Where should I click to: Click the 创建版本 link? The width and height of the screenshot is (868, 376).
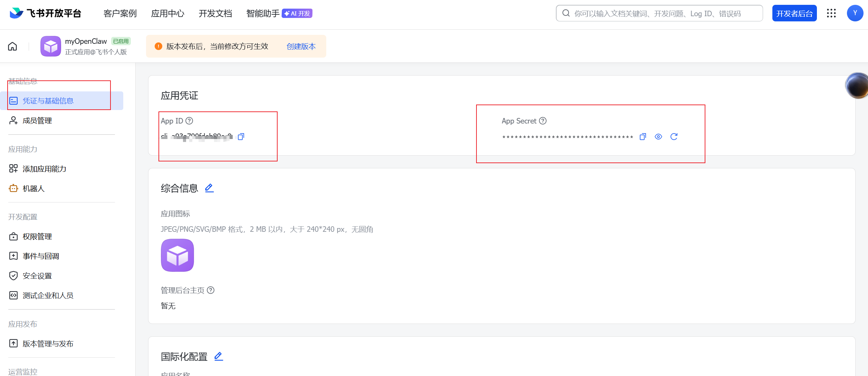click(300, 46)
